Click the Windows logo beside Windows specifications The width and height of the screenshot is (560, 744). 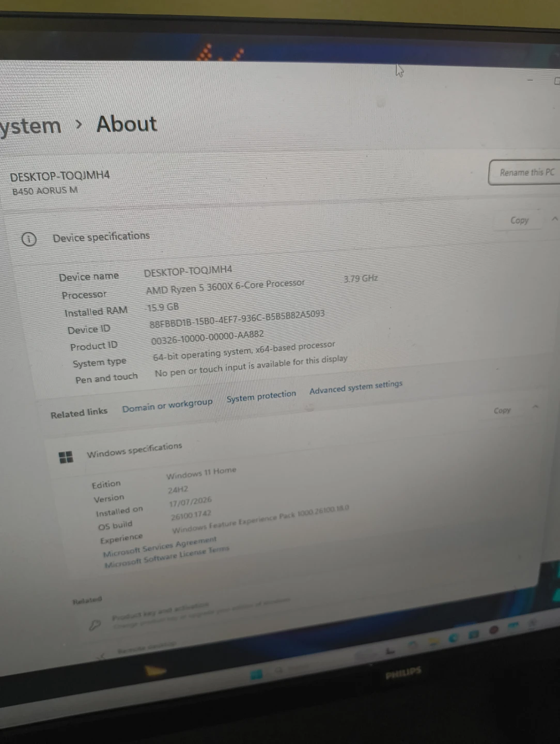click(66, 457)
